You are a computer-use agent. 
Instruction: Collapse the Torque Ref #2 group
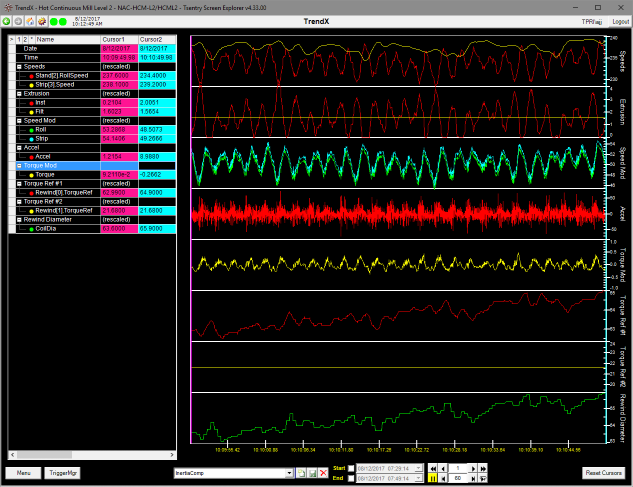point(19,202)
